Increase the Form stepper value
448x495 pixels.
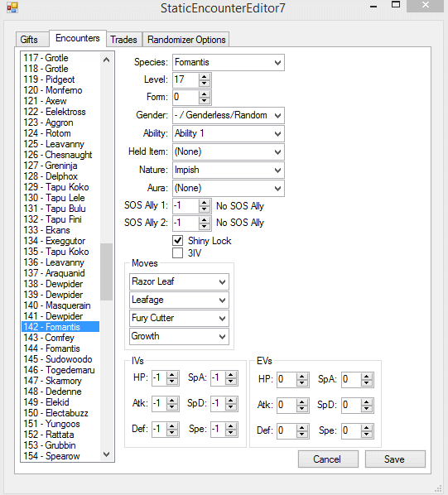click(205, 94)
